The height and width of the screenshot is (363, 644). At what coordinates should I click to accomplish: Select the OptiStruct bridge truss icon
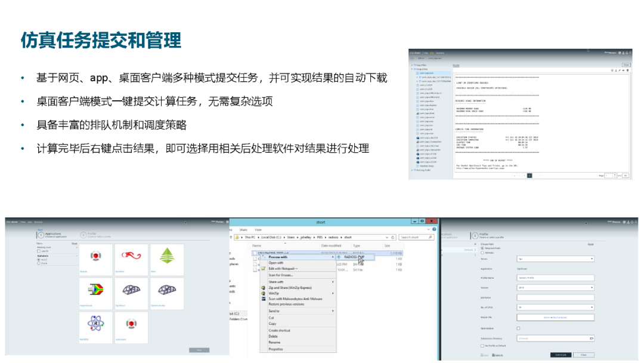[x=131, y=290]
